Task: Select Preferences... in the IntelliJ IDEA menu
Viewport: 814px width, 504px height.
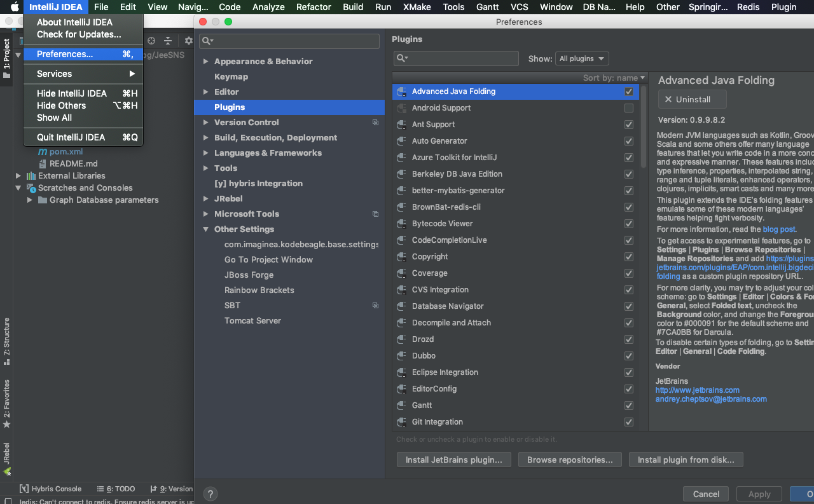Action: click(83, 54)
